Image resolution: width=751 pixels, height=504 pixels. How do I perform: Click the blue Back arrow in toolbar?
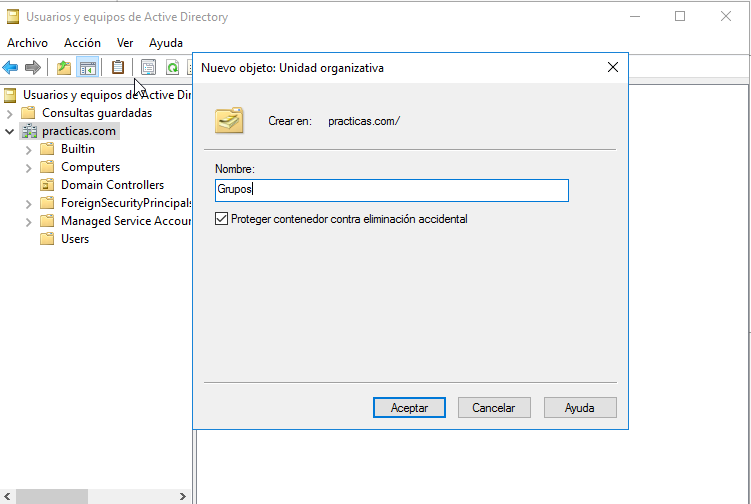pos(10,68)
